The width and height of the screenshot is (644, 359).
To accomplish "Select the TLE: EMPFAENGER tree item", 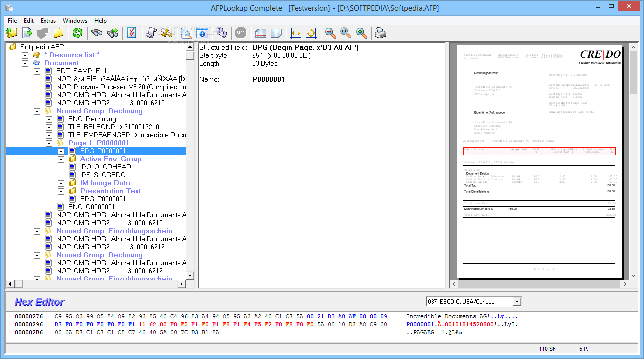I will click(127, 135).
